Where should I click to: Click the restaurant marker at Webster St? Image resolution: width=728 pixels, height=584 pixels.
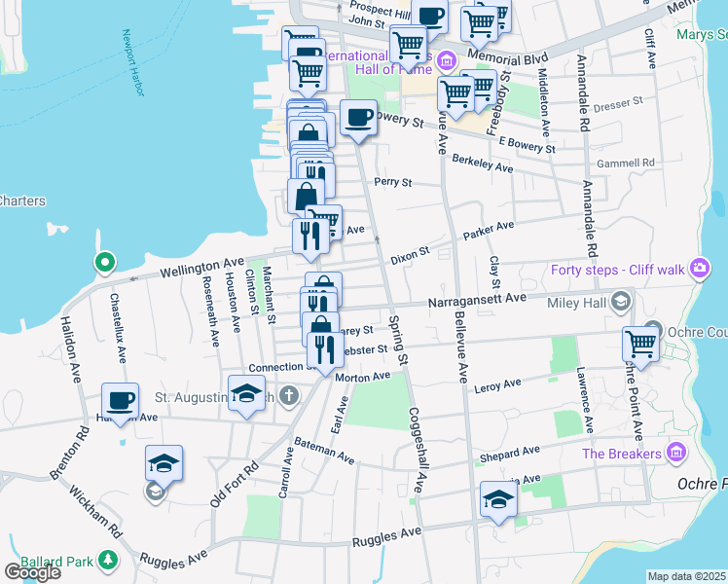(325, 351)
